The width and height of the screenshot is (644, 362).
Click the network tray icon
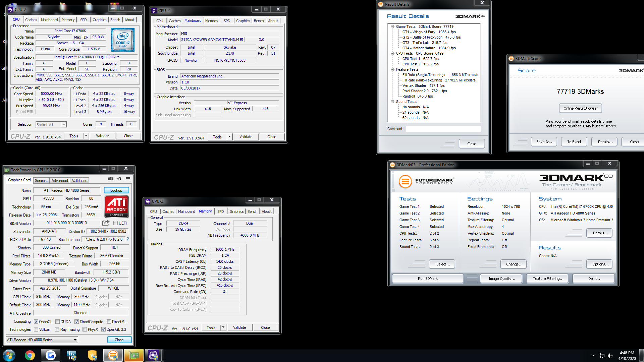[602, 356]
